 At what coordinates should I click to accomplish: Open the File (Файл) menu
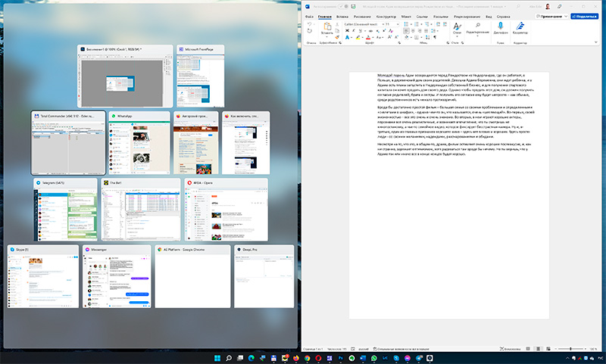(x=309, y=15)
